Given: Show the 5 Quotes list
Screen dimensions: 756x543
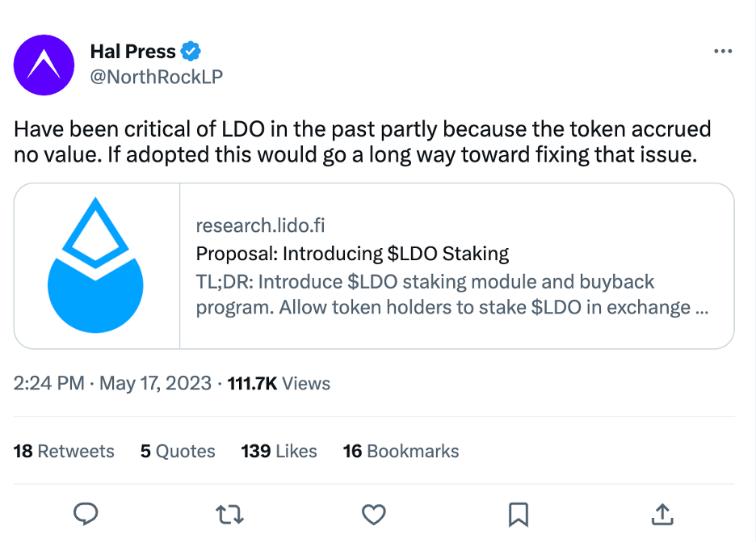Looking at the screenshot, I should [178, 451].
